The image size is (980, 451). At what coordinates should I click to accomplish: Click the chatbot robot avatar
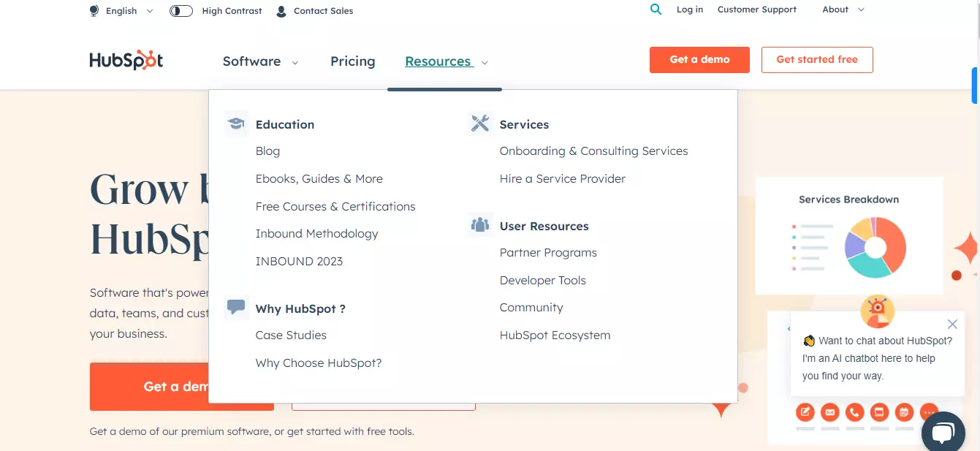pos(878,311)
